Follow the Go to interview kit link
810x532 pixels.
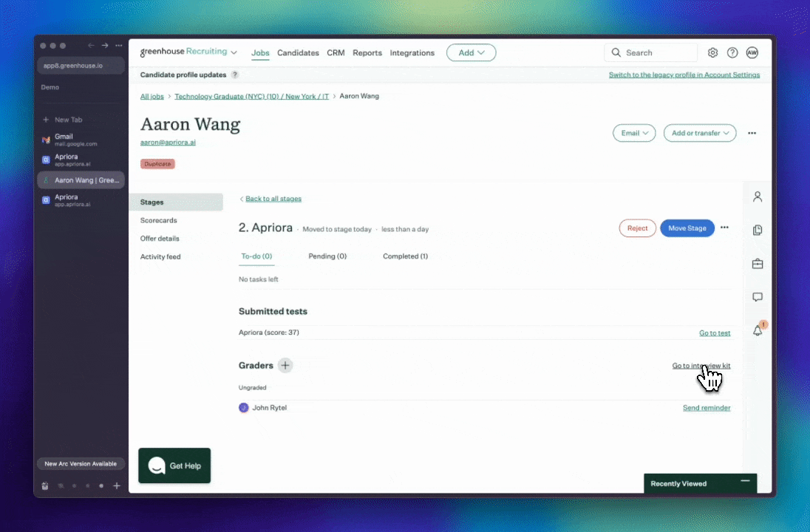701,366
